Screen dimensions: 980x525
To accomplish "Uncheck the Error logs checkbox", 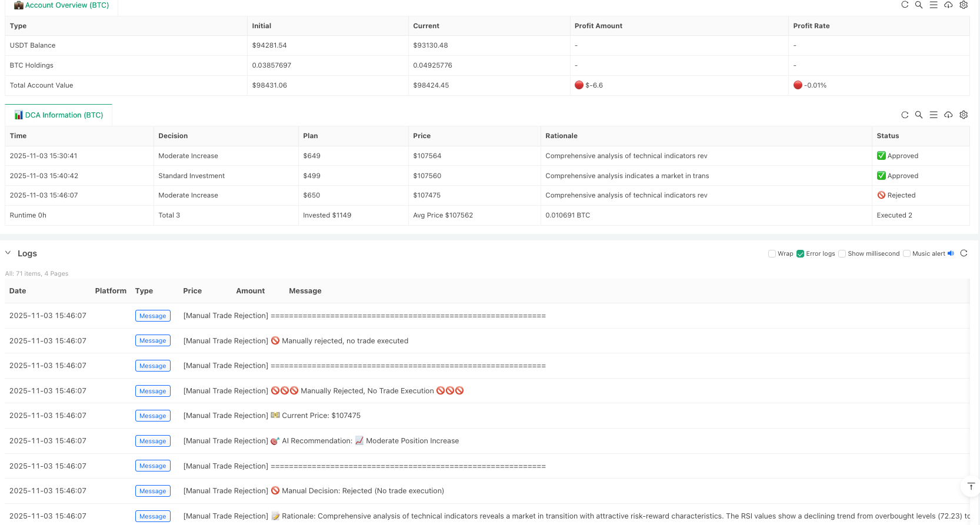I will point(800,254).
